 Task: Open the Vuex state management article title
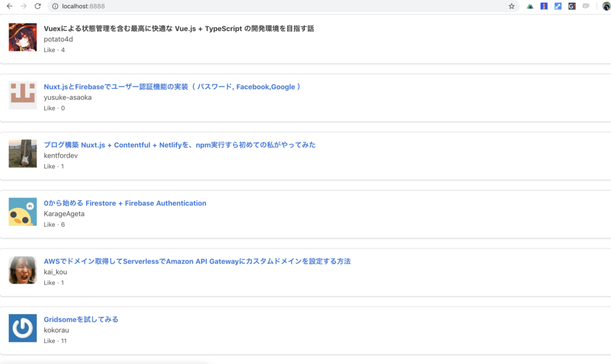[179, 29]
